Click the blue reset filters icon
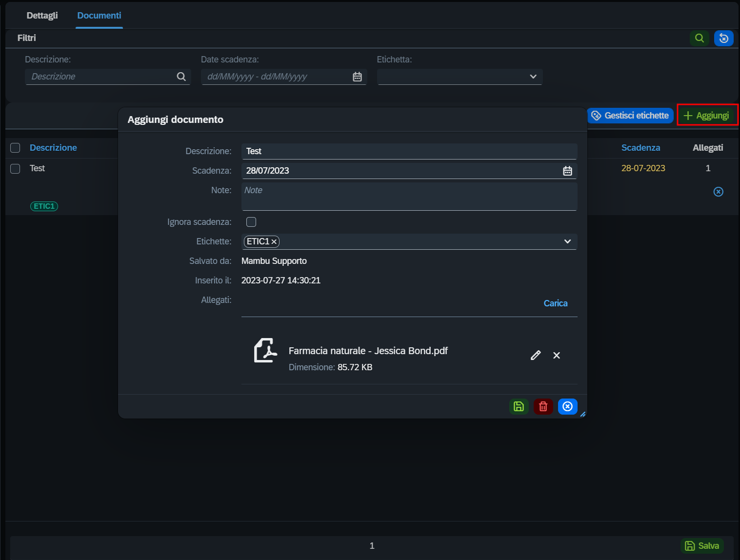740x560 pixels. coord(723,38)
